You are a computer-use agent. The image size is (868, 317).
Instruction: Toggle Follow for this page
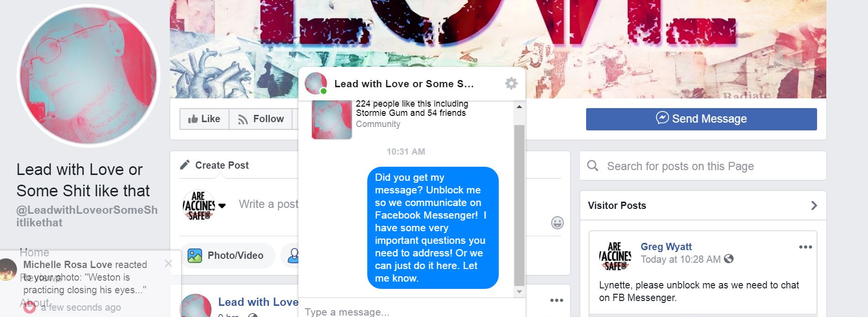pos(261,119)
